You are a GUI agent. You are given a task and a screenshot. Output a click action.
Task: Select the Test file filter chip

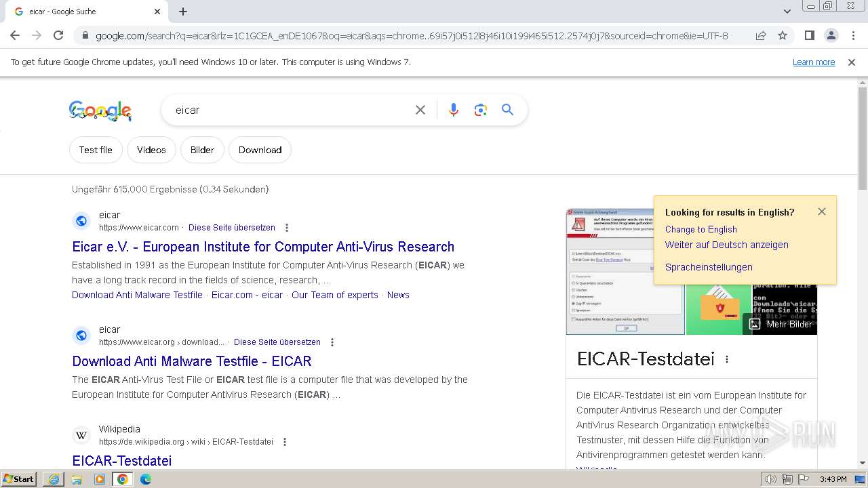tap(96, 150)
